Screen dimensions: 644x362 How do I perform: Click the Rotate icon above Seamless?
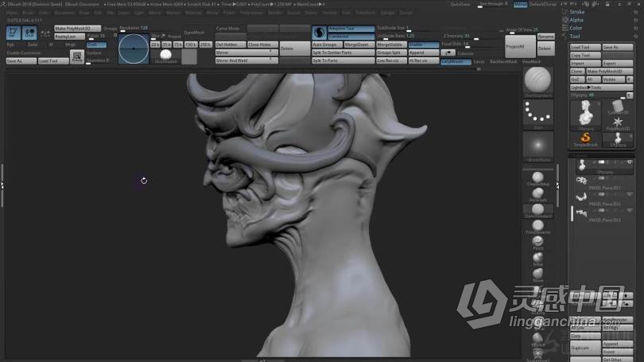pos(77,56)
